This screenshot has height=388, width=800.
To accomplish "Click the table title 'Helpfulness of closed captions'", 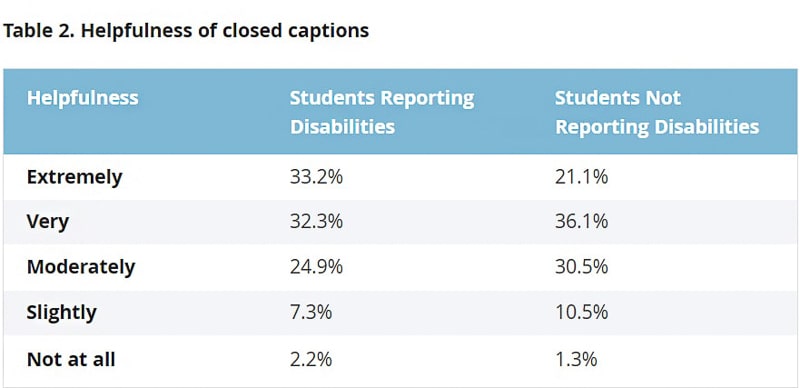I will tap(225, 31).
